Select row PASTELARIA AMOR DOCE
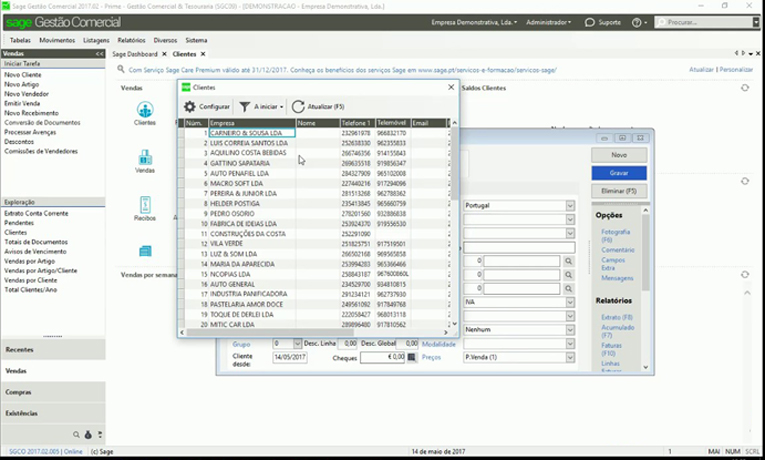The image size is (765, 460). point(315,304)
